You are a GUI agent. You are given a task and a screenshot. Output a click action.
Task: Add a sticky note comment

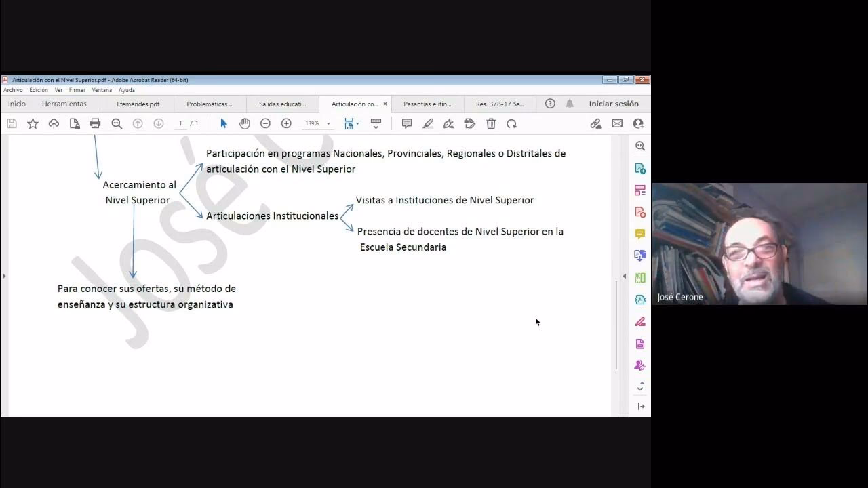tap(406, 123)
